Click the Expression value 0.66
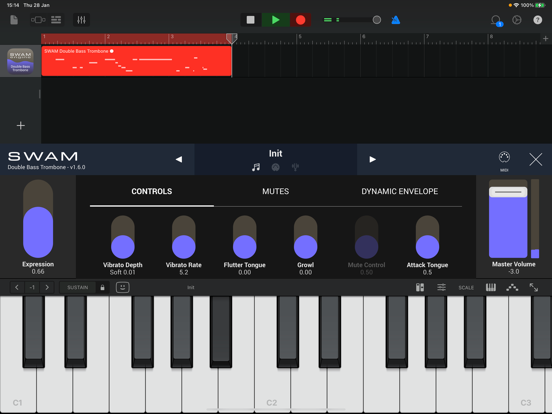The image size is (552, 414). [x=38, y=271]
